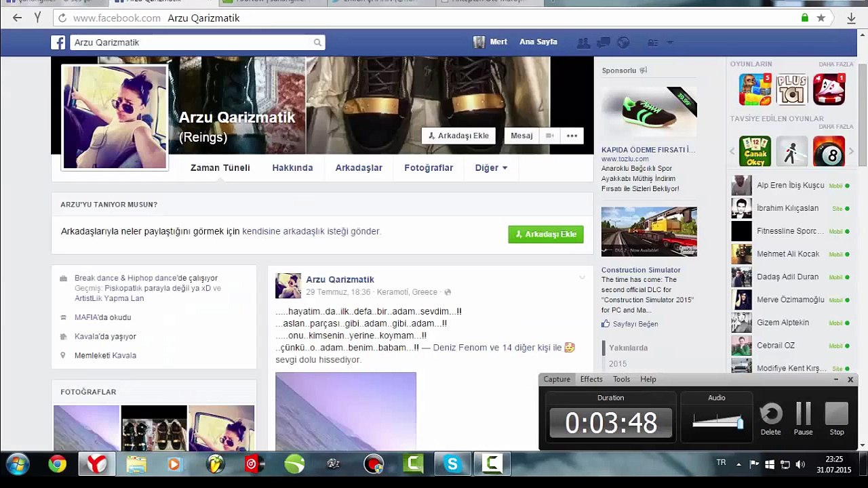Open browser downloads arrow icon
This screenshot has width=868, height=488.
(x=851, y=18)
